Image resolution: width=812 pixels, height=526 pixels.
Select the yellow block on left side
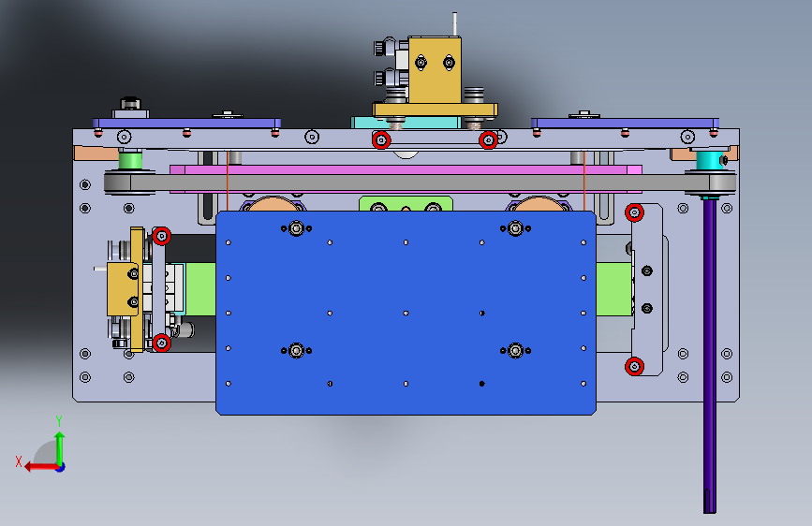tap(122, 289)
